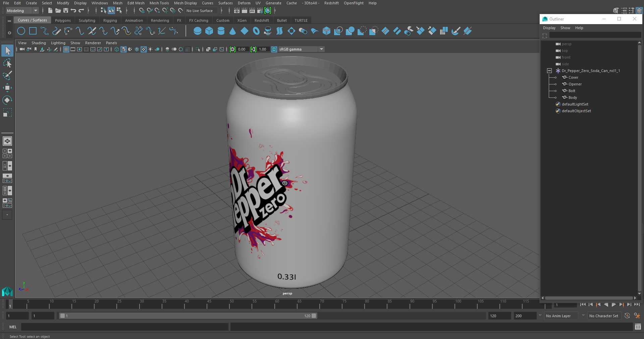
Task: Select the Opener mesh in Outliner
Action: click(575, 84)
